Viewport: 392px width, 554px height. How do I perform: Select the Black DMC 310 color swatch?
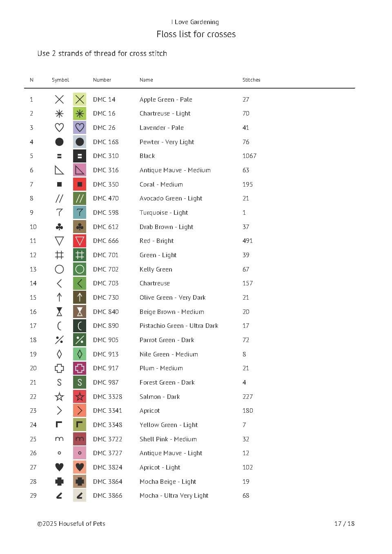pos(80,156)
